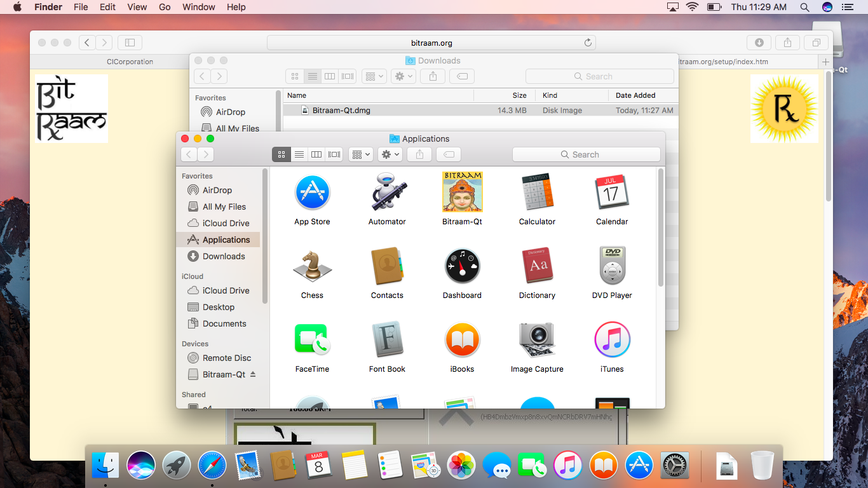Reload the bitraam.org page in Safari
The height and width of the screenshot is (488, 868).
click(588, 43)
